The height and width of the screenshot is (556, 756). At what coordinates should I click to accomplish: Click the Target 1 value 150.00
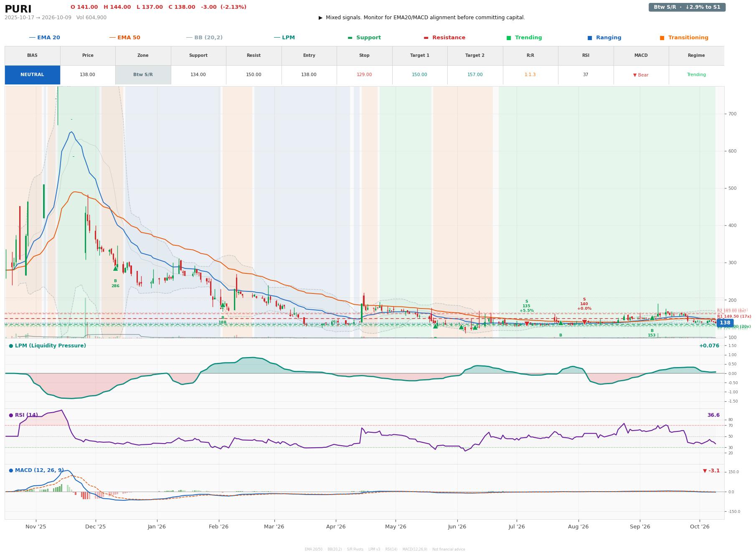pos(420,75)
